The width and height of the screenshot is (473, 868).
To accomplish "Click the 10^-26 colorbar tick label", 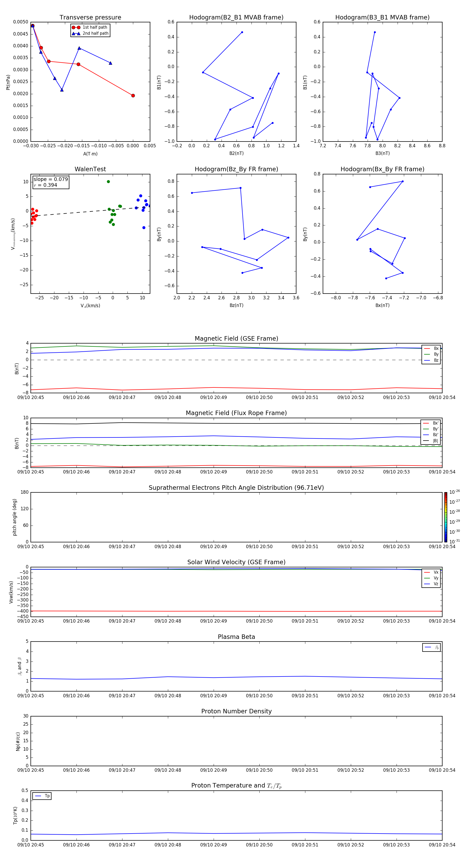I will tap(455, 492).
